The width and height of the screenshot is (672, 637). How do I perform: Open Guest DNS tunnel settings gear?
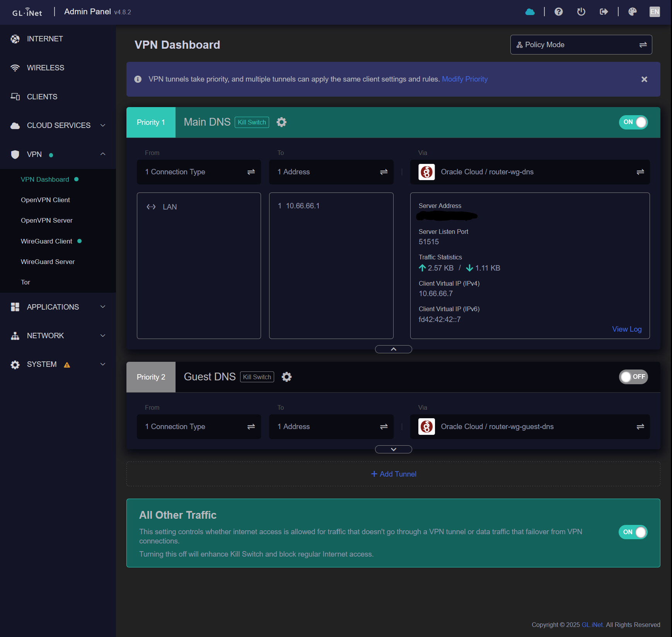287,377
